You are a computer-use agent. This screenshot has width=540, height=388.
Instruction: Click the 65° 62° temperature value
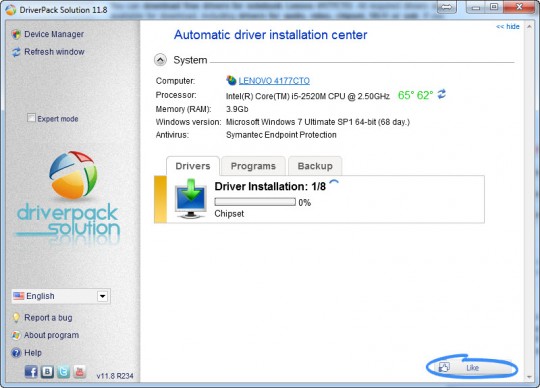coord(415,95)
